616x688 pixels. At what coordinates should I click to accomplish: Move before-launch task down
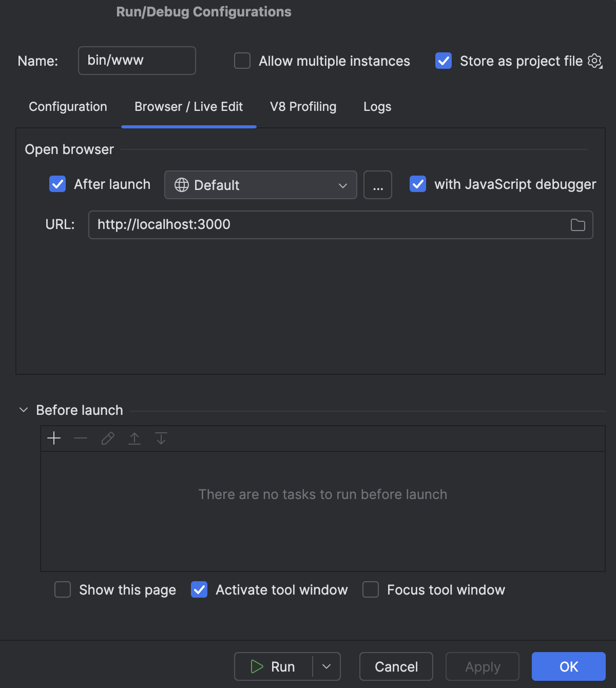(161, 438)
